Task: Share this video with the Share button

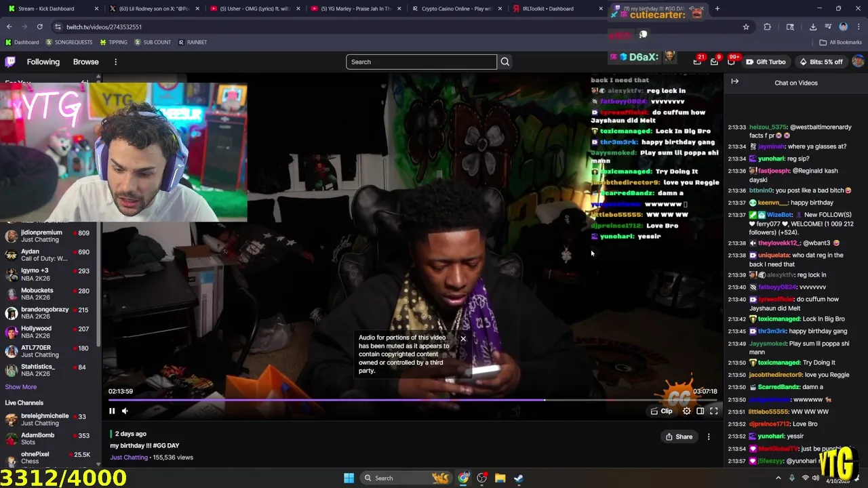Action: [x=679, y=436]
